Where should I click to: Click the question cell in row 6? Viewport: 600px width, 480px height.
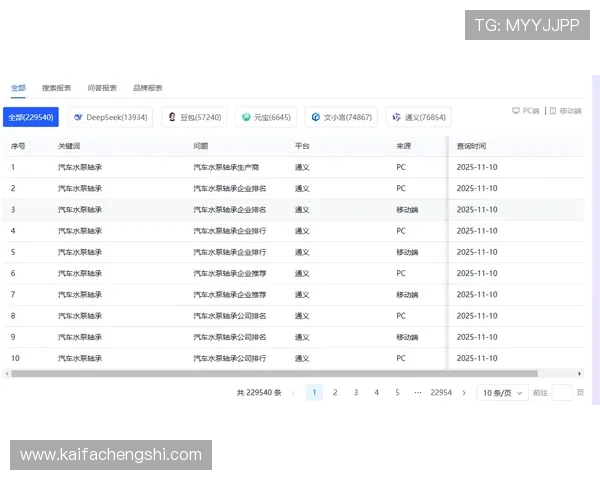pos(230,273)
